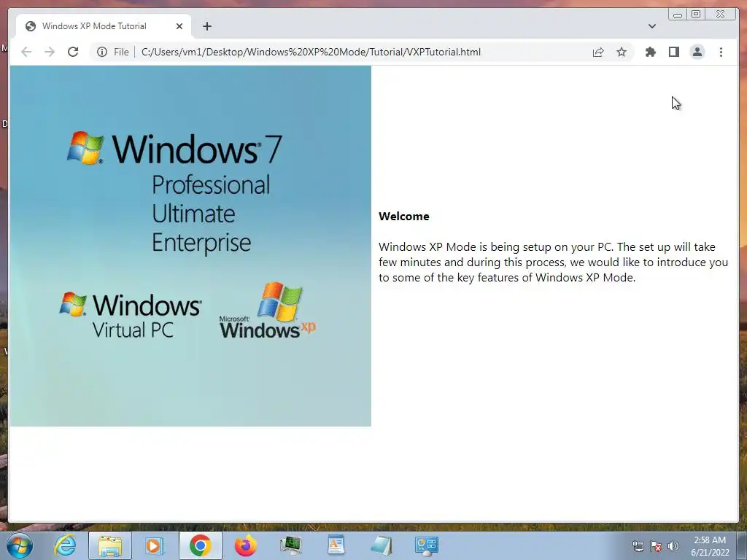Select the Windows XP Mode Tutorial tab

click(x=104, y=26)
